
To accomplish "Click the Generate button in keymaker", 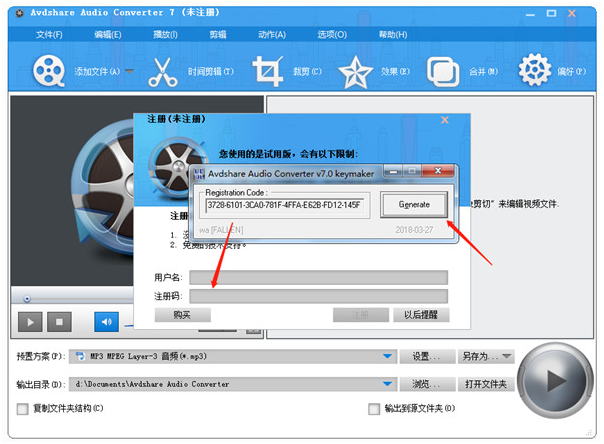I will 414,204.
